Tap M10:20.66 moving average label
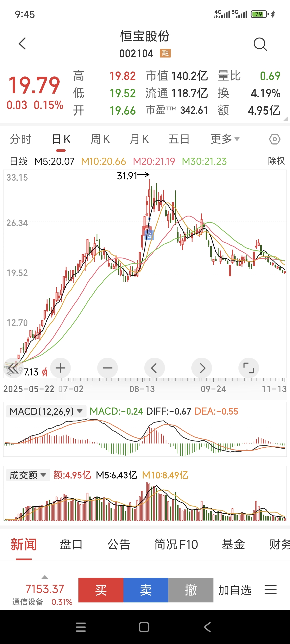 pos(103,161)
